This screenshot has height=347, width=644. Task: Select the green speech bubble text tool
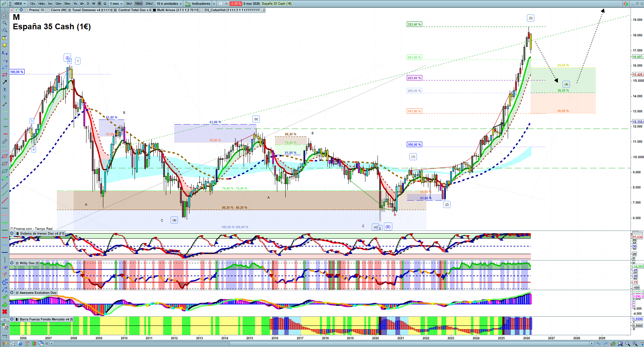5,97
